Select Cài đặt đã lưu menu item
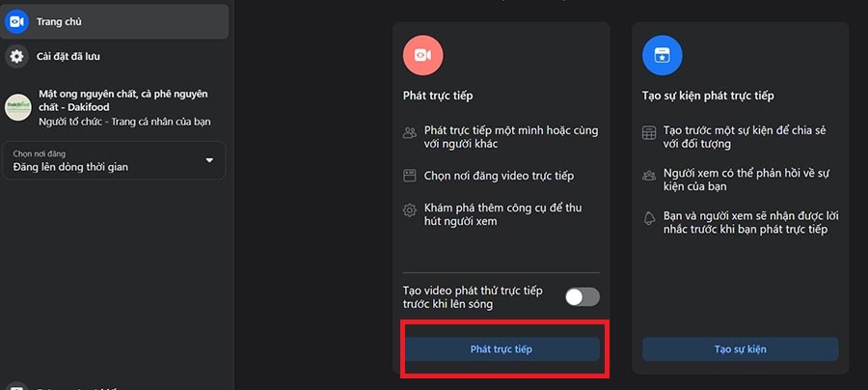This screenshot has width=868, height=390. (114, 56)
